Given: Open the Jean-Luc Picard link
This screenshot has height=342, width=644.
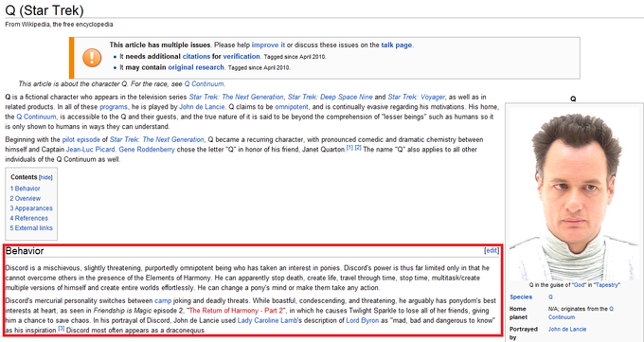Looking at the screenshot, I should [x=90, y=150].
